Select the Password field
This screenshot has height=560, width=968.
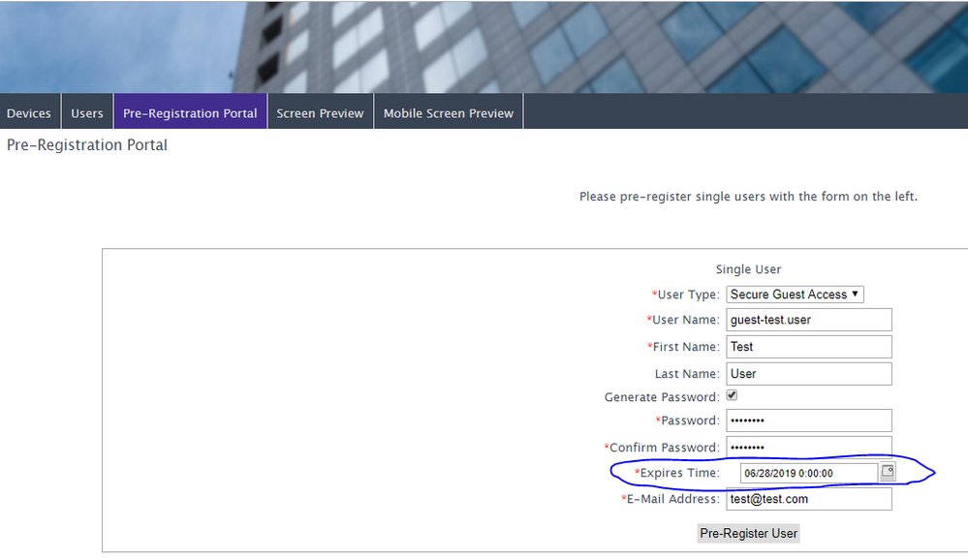[x=808, y=420]
